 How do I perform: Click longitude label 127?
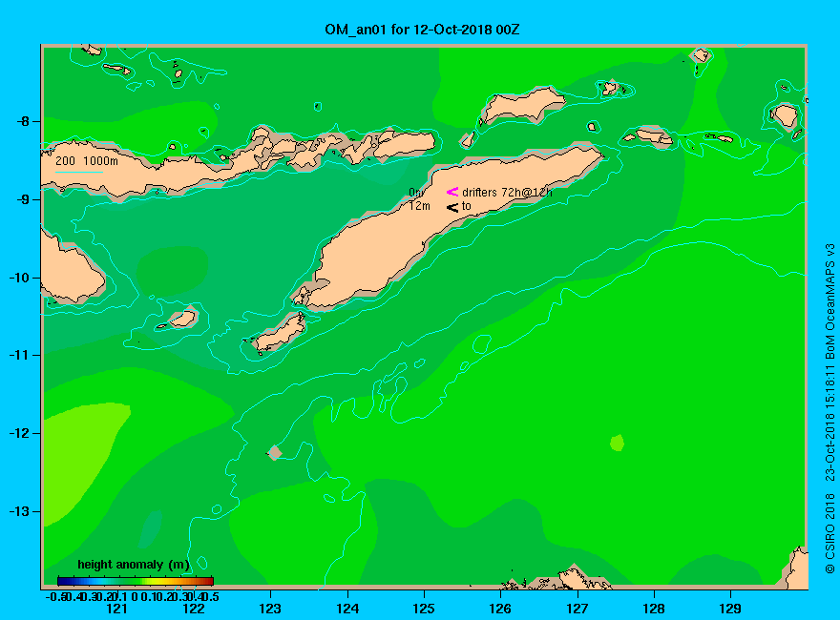click(x=577, y=609)
